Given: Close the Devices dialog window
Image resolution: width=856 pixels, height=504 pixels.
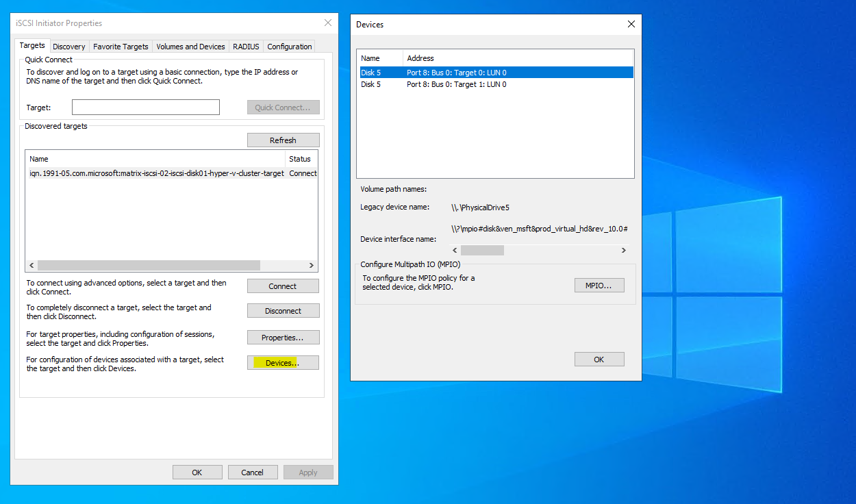Looking at the screenshot, I should pos(631,24).
